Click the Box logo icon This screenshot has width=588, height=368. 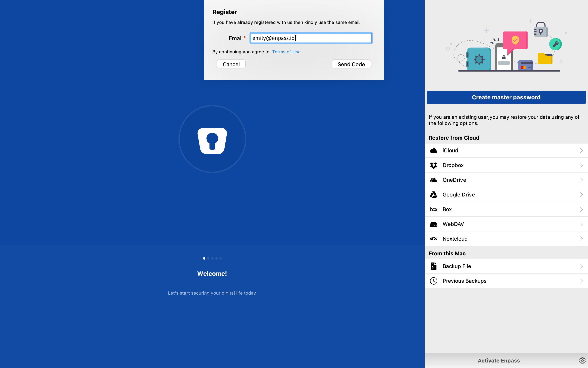(433, 209)
